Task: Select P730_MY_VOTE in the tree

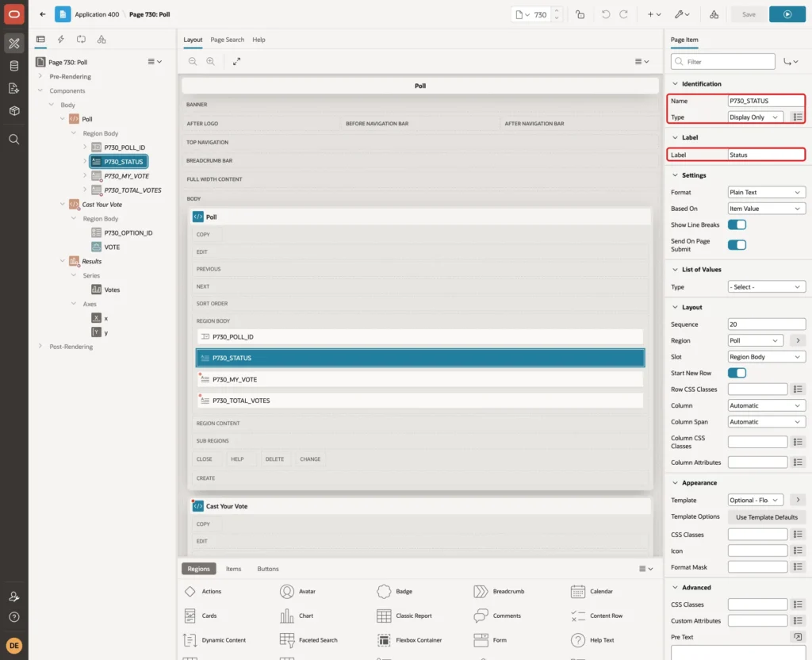Action: pyautogui.click(x=126, y=176)
